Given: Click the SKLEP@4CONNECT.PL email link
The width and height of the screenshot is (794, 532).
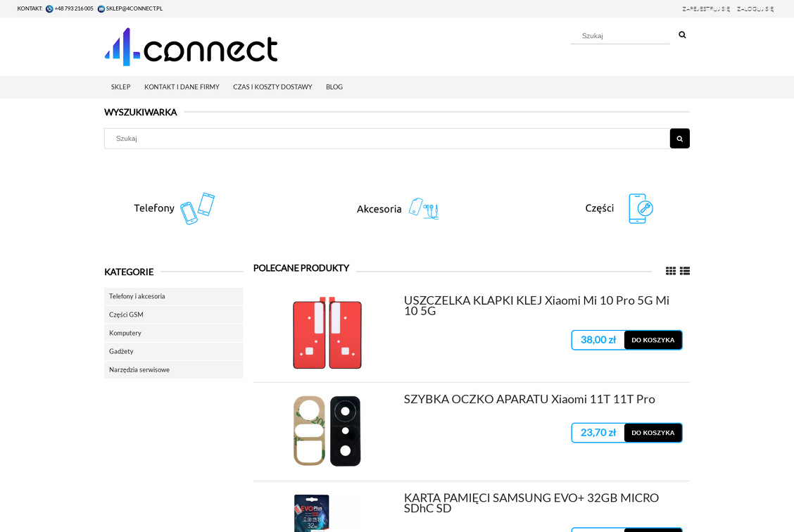Looking at the screenshot, I should pyautogui.click(x=134, y=8).
